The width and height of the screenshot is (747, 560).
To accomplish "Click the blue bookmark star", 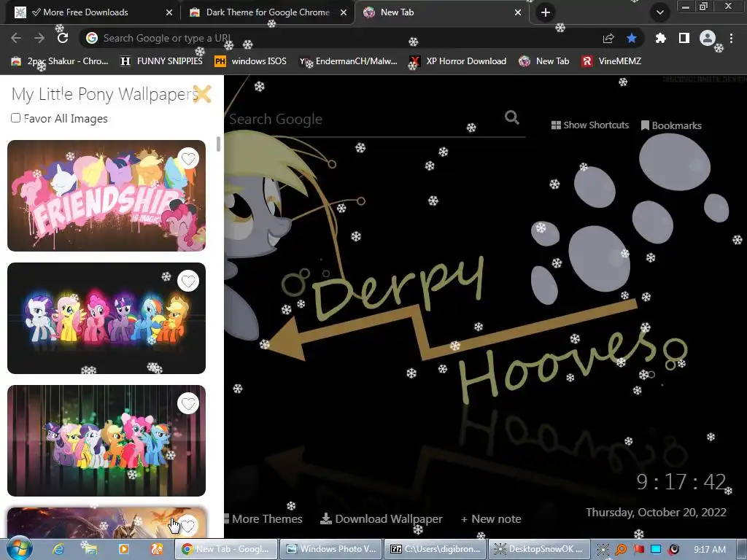I will 632,38.
